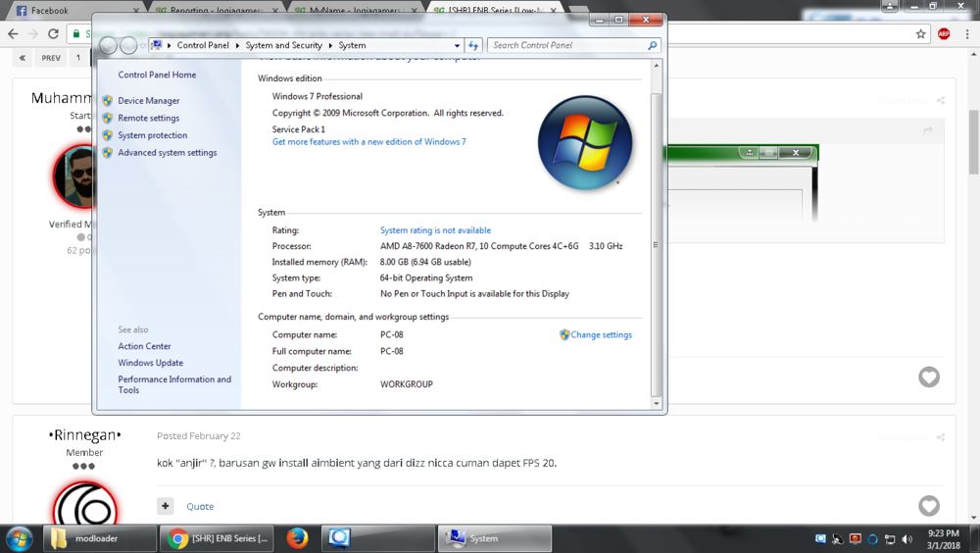Click the computer icon in address bar

(x=157, y=45)
